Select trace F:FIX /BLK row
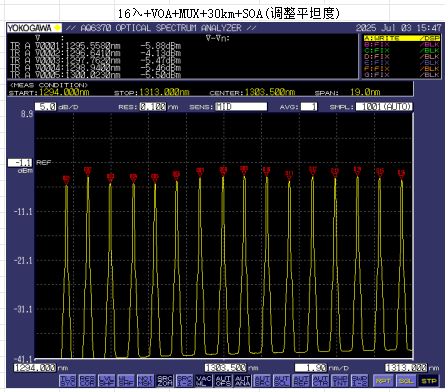Image resolution: width=445 pixels, height=392 pixels. 402,68
